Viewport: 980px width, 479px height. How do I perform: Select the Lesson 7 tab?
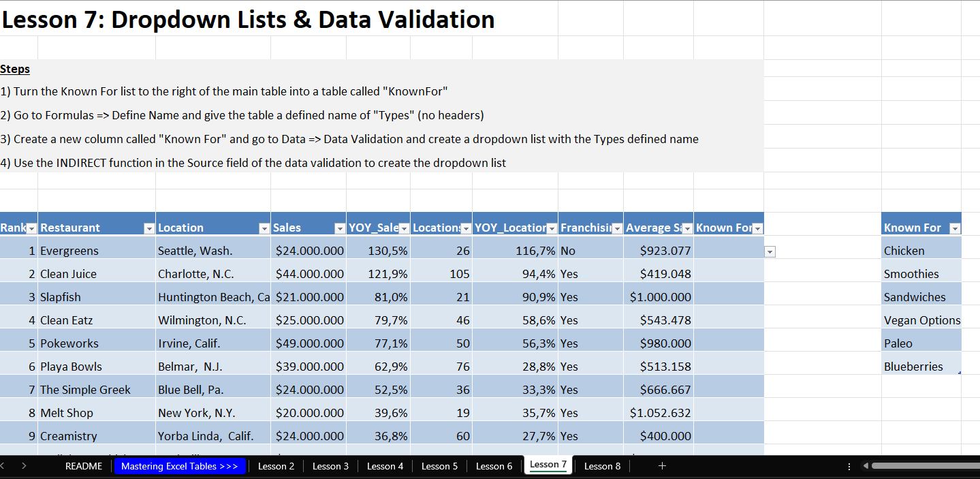548,465
